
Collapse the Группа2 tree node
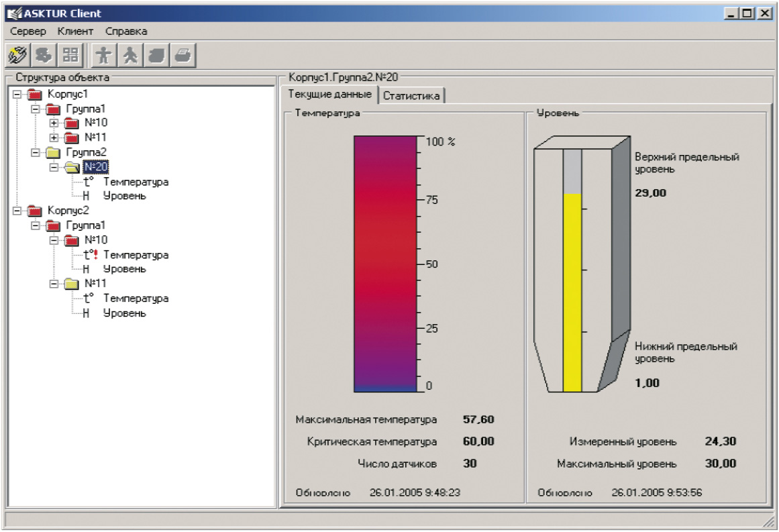[x=36, y=152]
